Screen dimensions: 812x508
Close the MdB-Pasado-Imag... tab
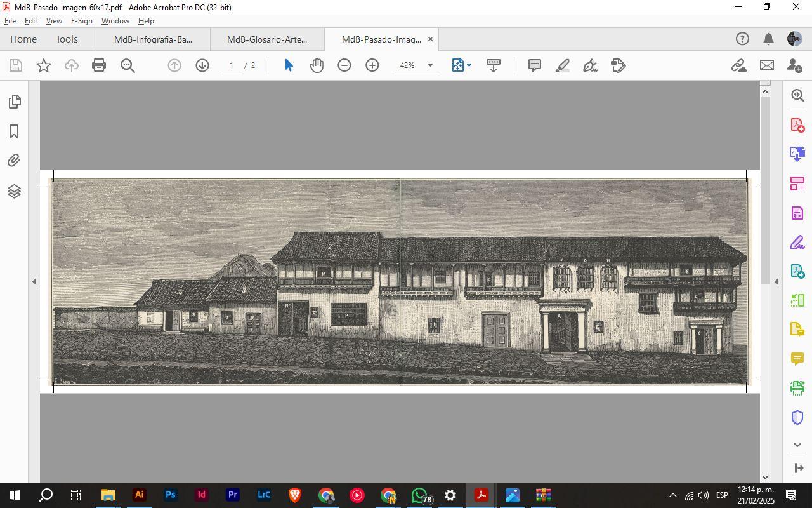pyautogui.click(x=430, y=39)
